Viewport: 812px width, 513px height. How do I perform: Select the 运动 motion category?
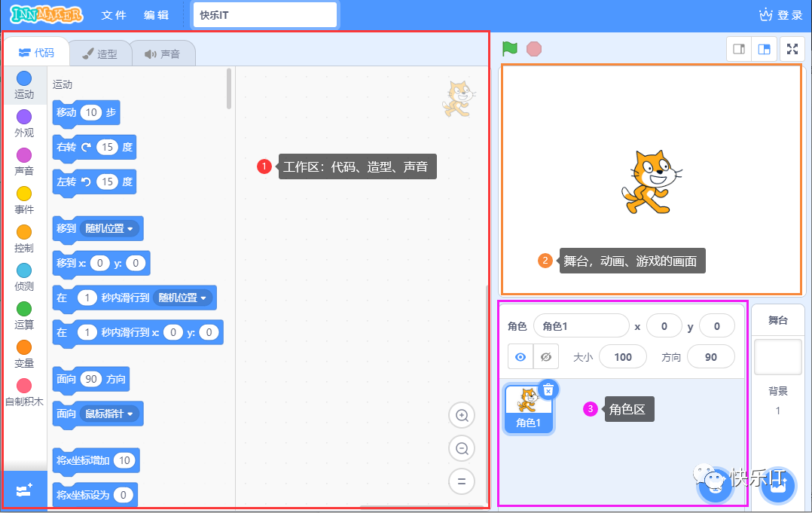pyautogui.click(x=24, y=85)
